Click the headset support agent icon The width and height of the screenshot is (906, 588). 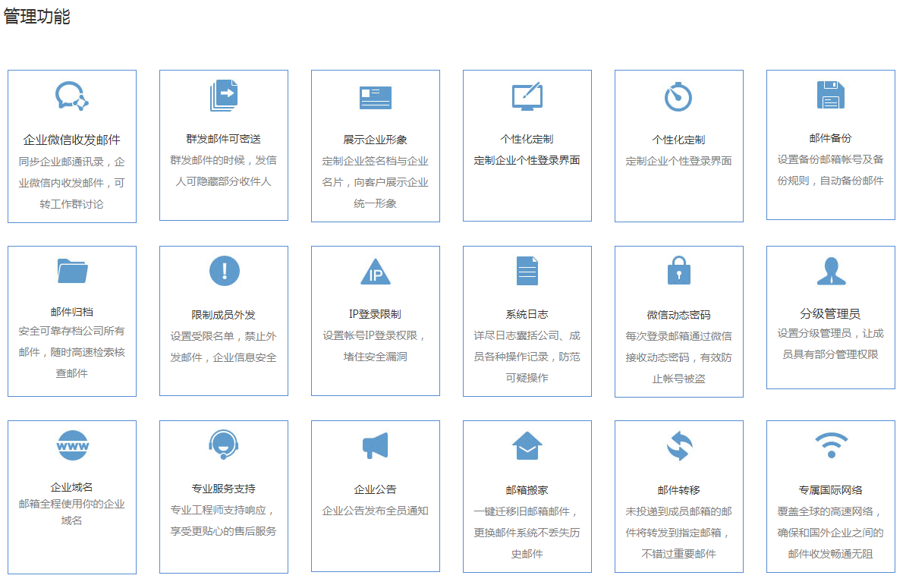(224, 445)
